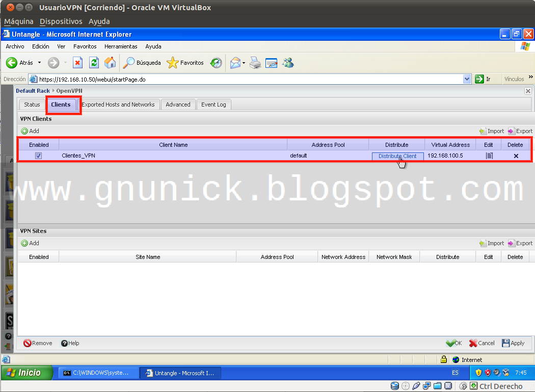The image size is (535, 392).
Task: Click VirtualBox network status icon
Action: [426, 386]
